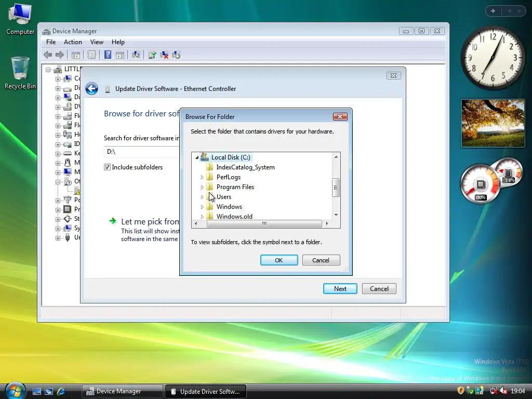
Task: Click the Switch between windows quick launch icon
Action: click(x=49, y=391)
